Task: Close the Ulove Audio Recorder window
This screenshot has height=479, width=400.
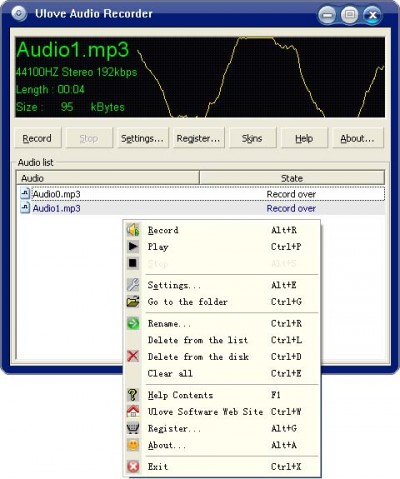Action: pyautogui.click(x=372, y=15)
